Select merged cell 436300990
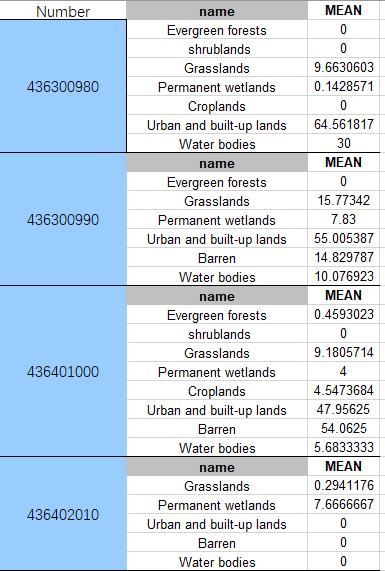385x571 pixels. (x=63, y=220)
